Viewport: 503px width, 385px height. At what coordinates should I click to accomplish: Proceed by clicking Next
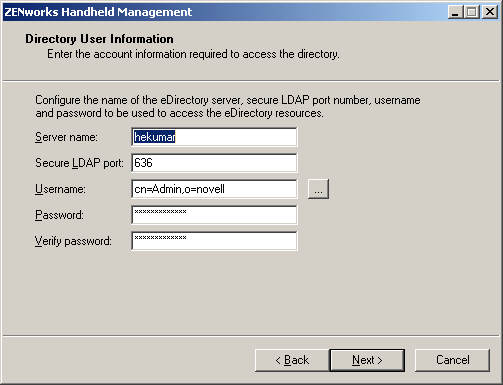(367, 360)
